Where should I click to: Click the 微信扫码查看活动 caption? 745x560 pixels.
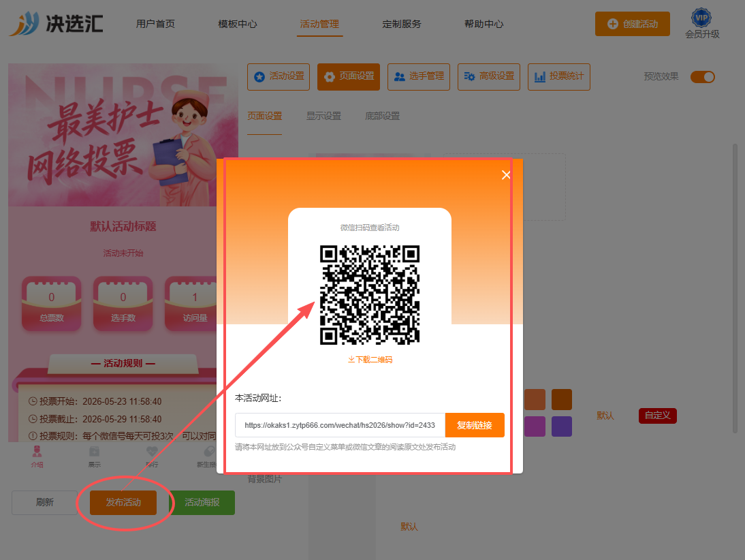[x=370, y=228]
